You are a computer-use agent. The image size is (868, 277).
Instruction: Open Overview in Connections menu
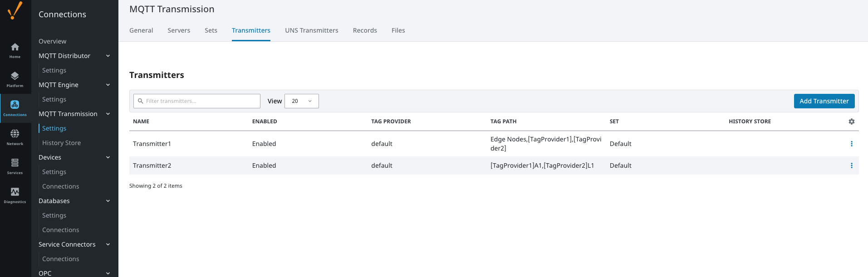[52, 41]
